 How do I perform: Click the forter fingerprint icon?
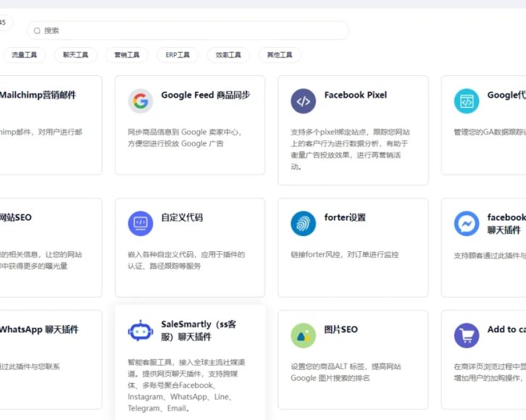[x=304, y=224]
